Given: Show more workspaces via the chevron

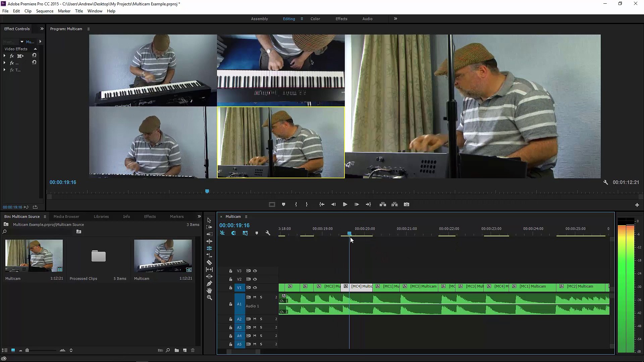Looking at the screenshot, I should [395, 19].
